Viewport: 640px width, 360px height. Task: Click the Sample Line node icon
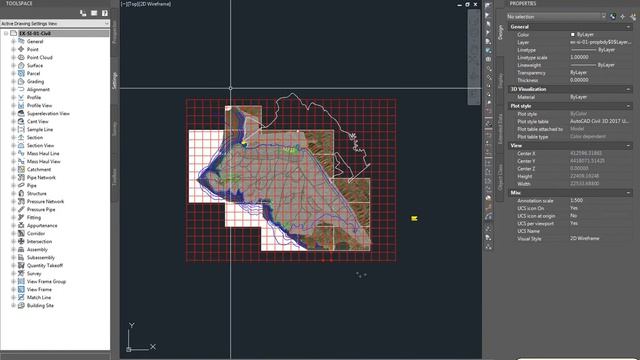pyautogui.click(x=21, y=129)
